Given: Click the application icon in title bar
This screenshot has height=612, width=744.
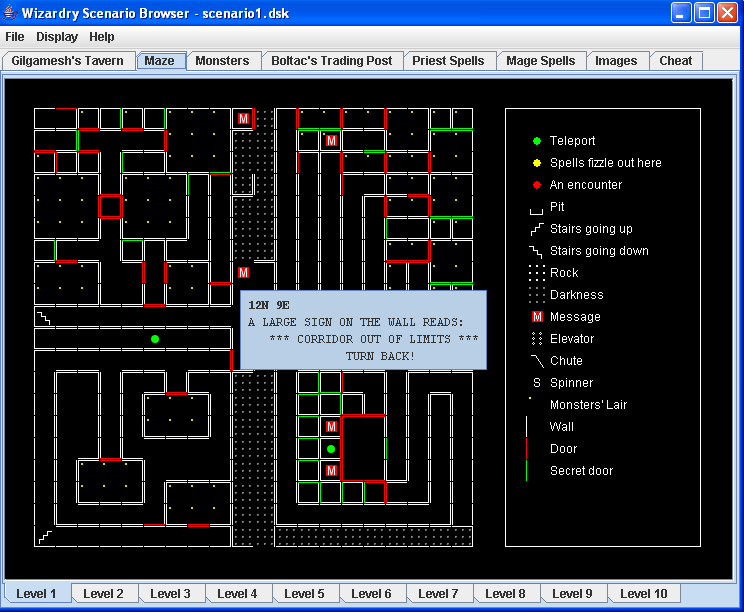Looking at the screenshot, I should (12, 12).
